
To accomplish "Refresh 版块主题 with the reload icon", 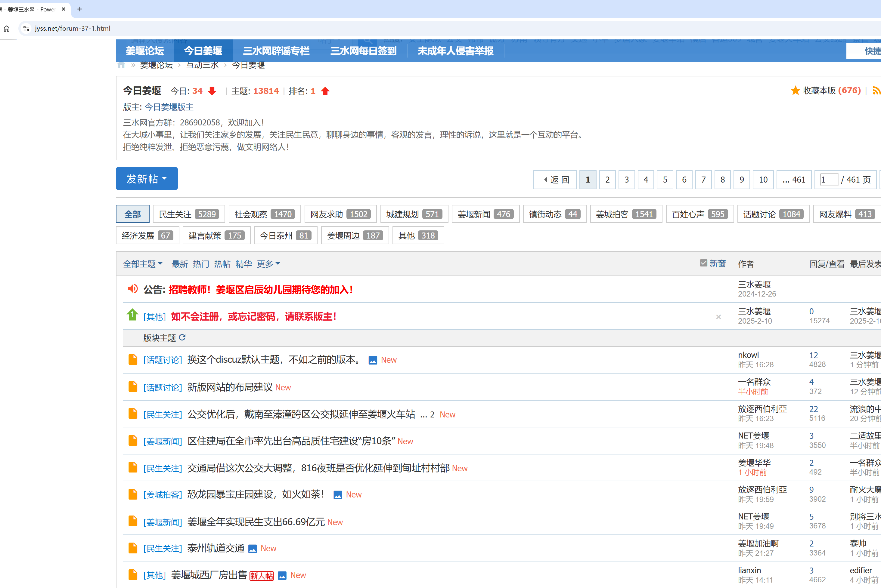I will pyautogui.click(x=182, y=337).
